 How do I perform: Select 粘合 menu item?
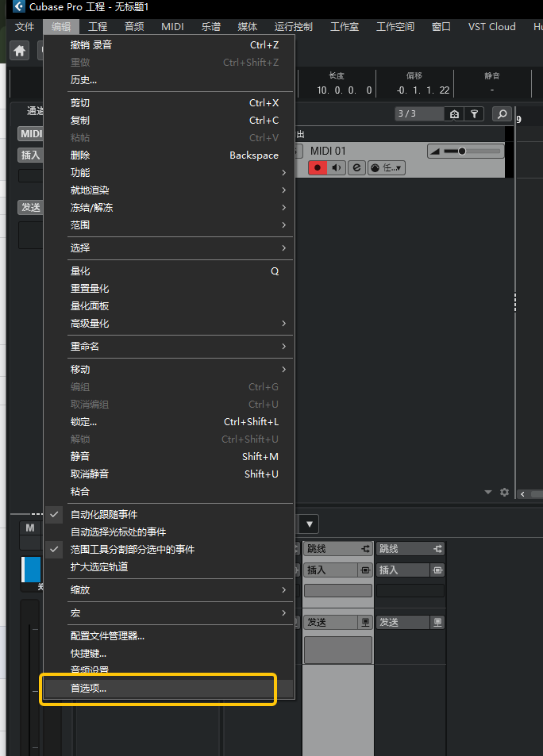pyautogui.click(x=169, y=491)
